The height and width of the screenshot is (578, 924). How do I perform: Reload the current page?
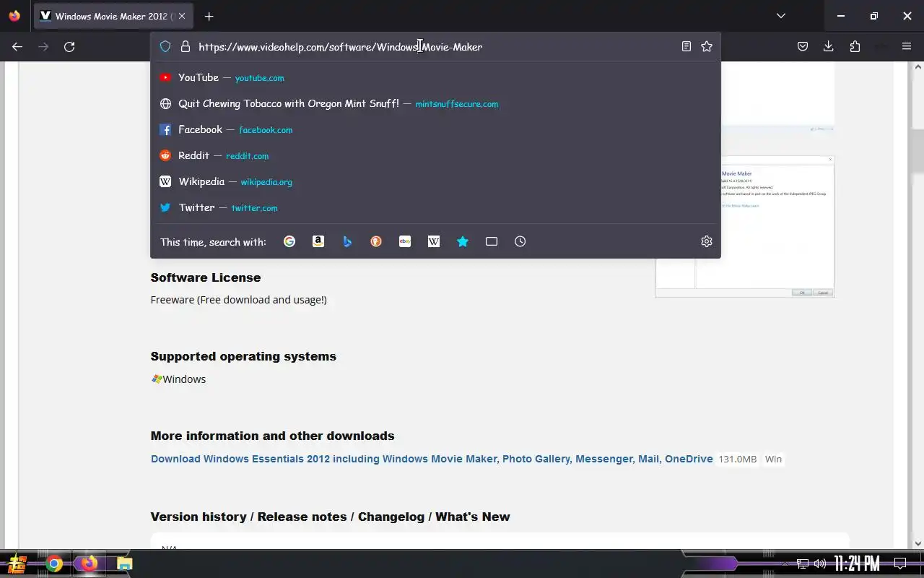pos(69,46)
